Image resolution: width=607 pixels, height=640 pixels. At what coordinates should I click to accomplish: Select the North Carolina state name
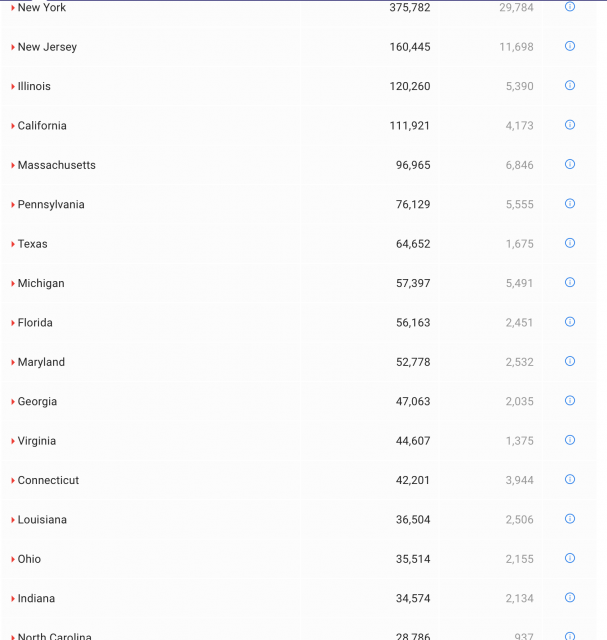point(54,635)
